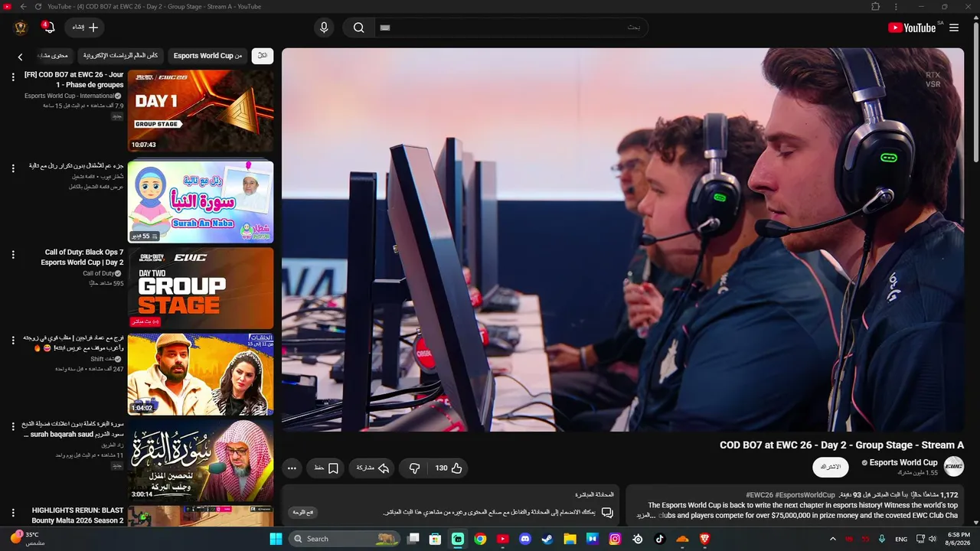Reload the YouTube page

(x=38, y=7)
